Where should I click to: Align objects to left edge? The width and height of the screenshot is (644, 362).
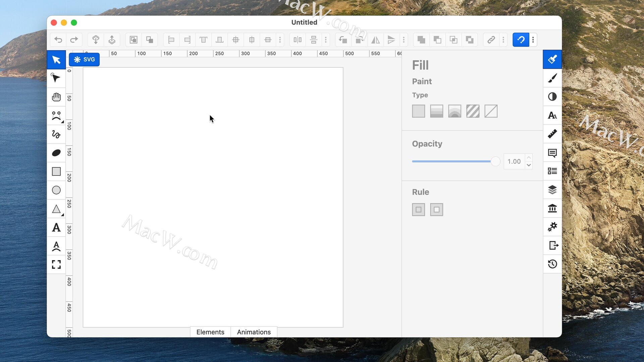coord(171,40)
